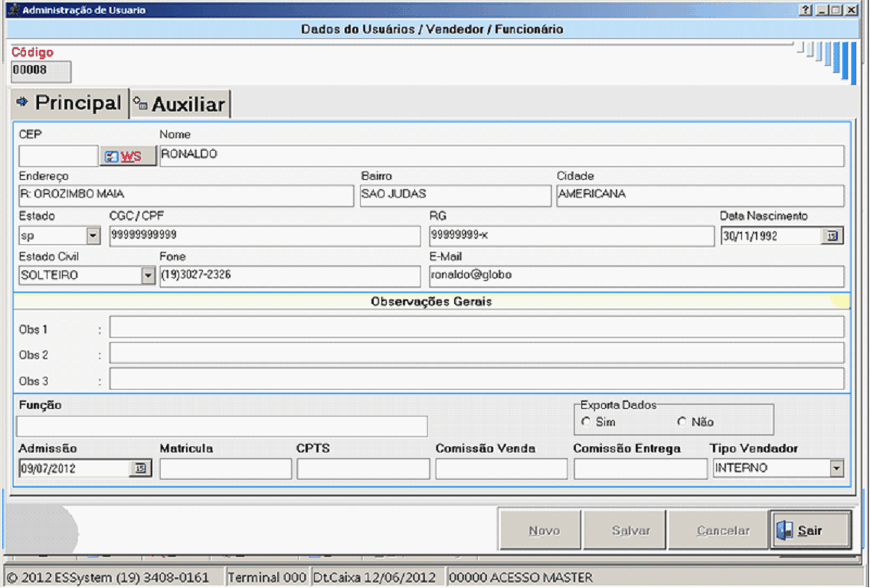870x588 pixels.
Task: Click the Novo button
Action: [x=544, y=531]
